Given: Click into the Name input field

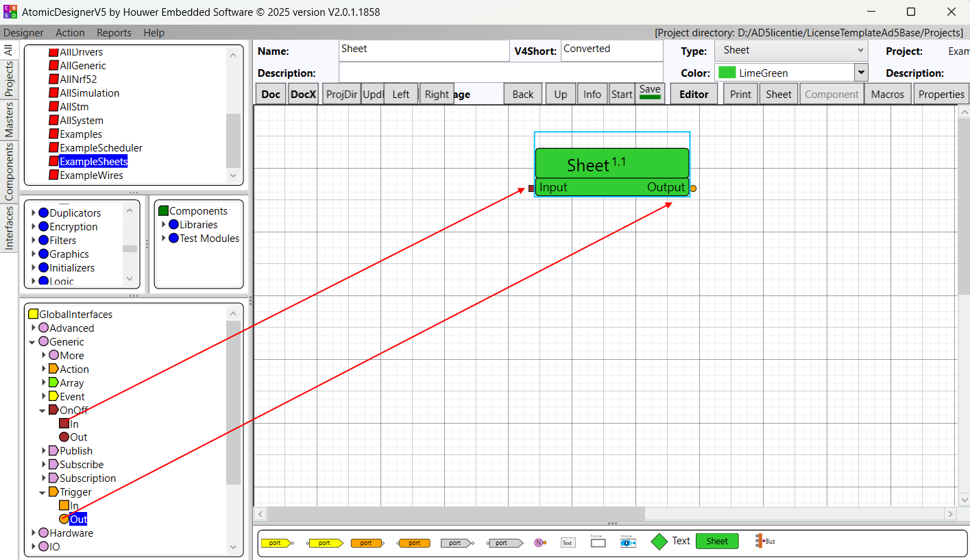Looking at the screenshot, I should [x=424, y=50].
